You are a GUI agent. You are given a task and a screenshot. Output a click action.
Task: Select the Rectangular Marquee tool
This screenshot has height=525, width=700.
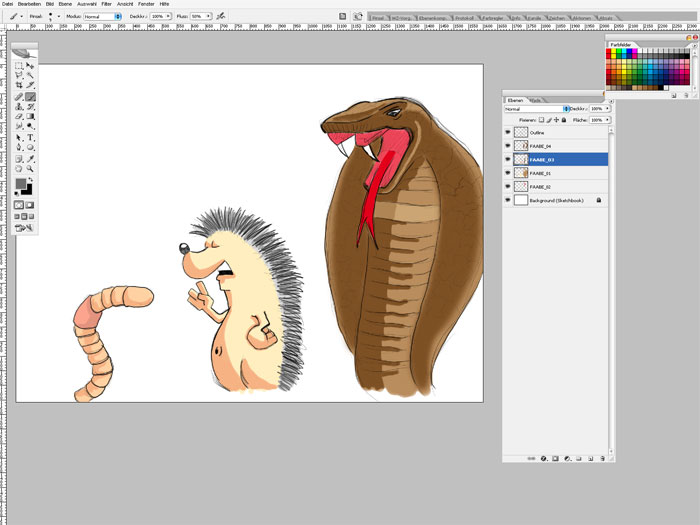(x=19, y=65)
